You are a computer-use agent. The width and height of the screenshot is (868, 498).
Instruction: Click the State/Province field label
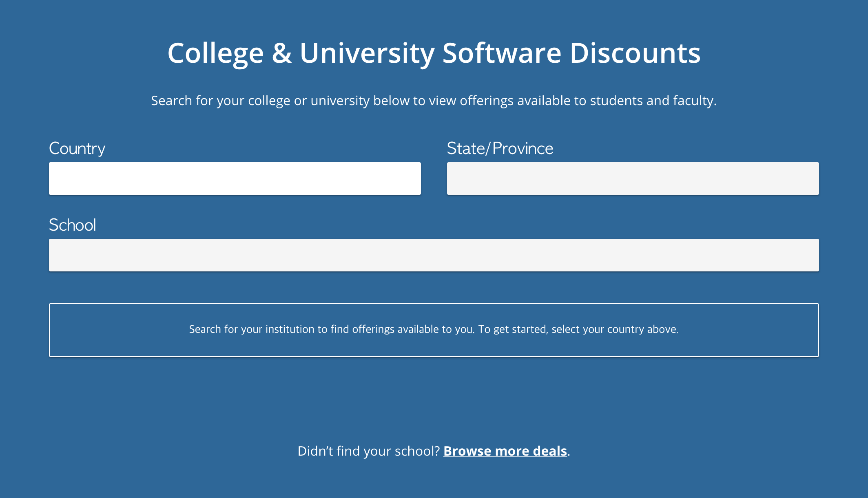click(x=500, y=148)
